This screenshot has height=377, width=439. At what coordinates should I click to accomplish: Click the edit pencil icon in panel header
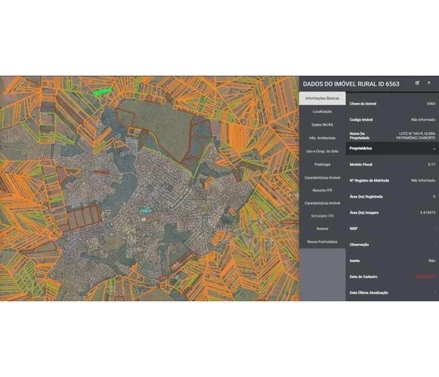click(417, 83)
